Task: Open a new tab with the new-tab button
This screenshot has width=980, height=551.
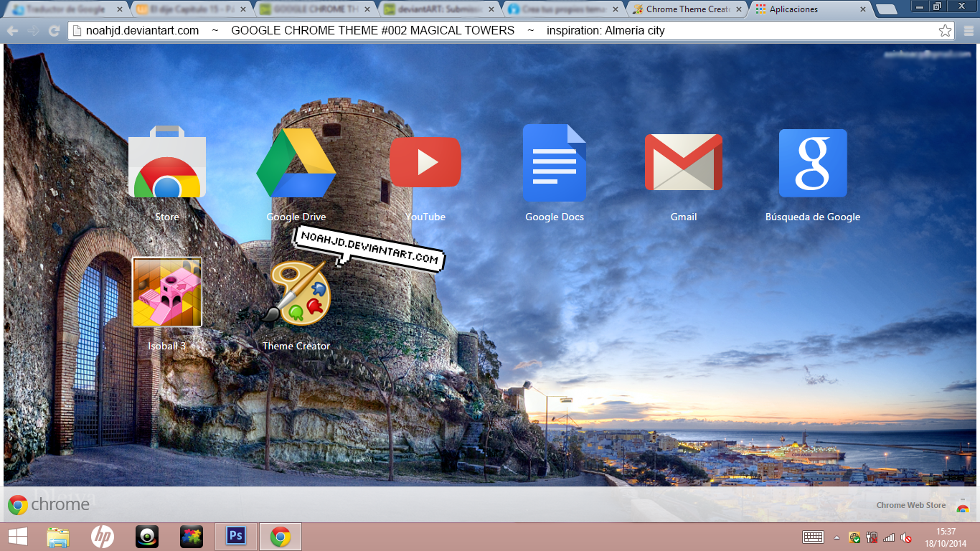Action: point(886,9)
